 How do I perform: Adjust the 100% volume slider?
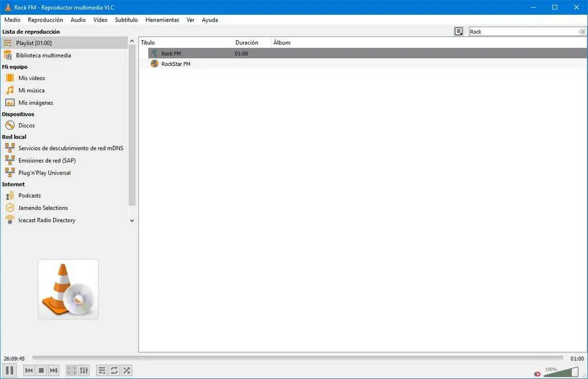[x=561, y=372]
